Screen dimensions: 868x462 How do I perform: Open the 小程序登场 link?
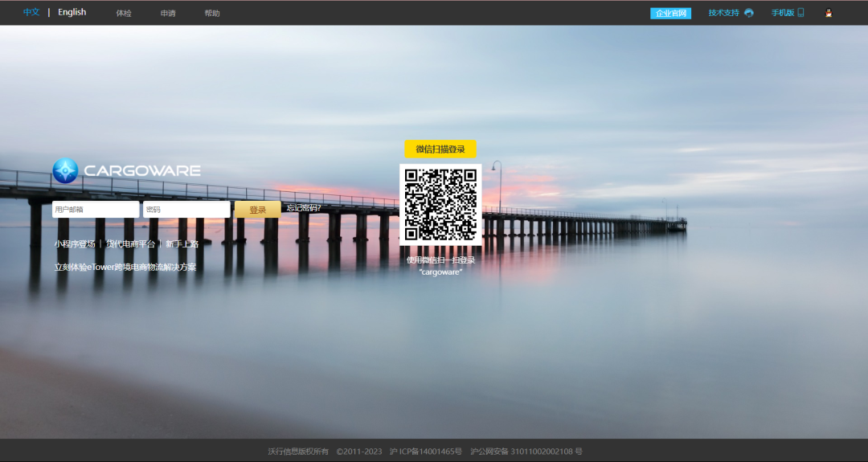(75, 244)
